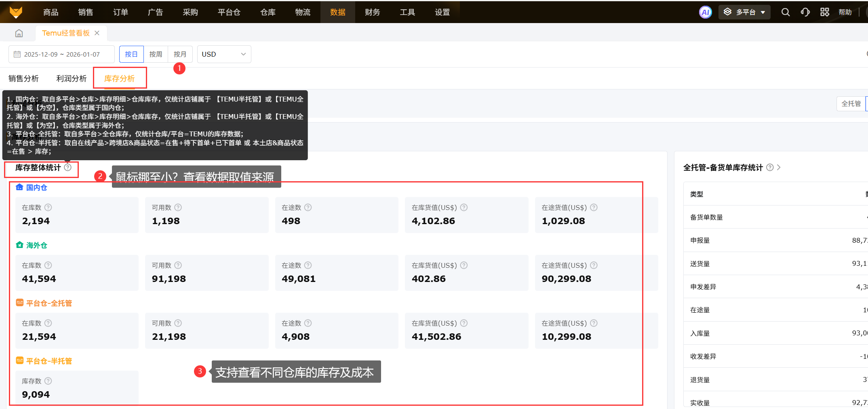Open the 多平台 platform switcher
The height and width of the screenshot is (409, 868).
coord(744,12)
